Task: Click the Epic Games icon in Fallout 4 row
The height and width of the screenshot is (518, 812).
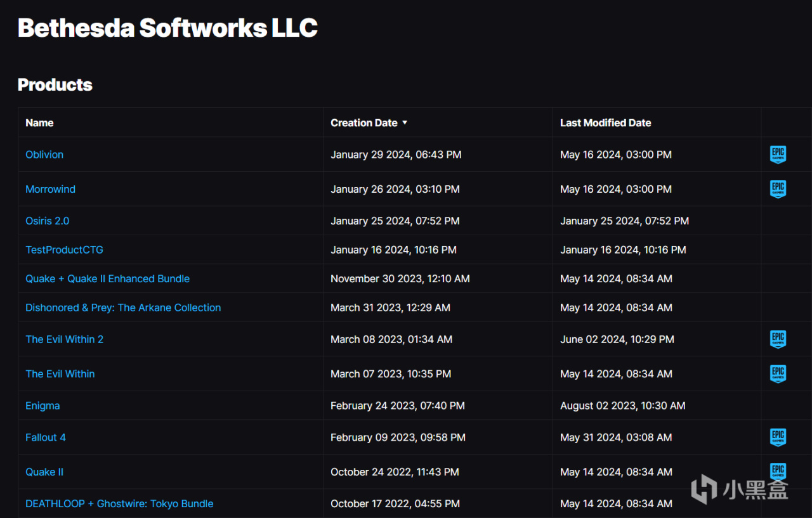Action: coord(778,437)
